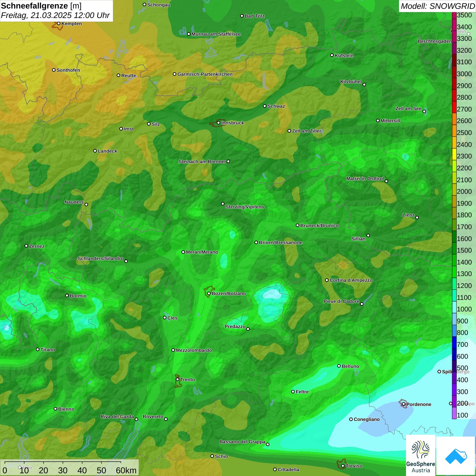The height and width of the screenshot is (476, 476).
Task: Click the 1300 legend value
Action: point(464,274)
